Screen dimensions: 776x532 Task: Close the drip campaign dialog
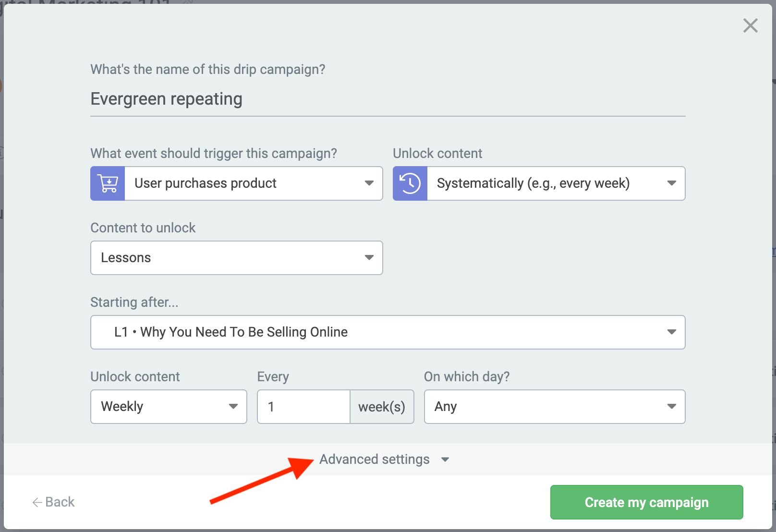click(x=750, y=25)
